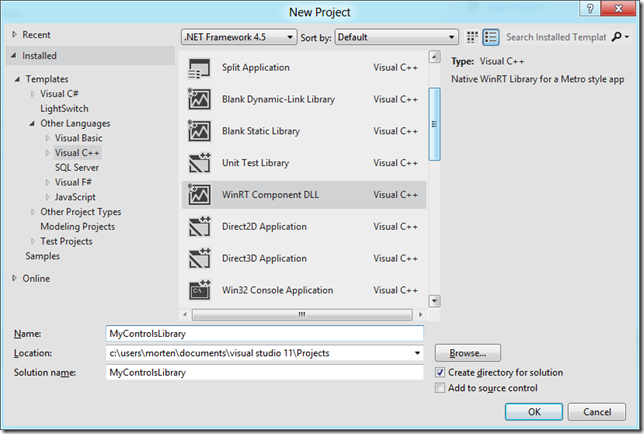This screenshot has height=434, width=644.
Task: Select the Unit Test Library template name
Action: 255,163
